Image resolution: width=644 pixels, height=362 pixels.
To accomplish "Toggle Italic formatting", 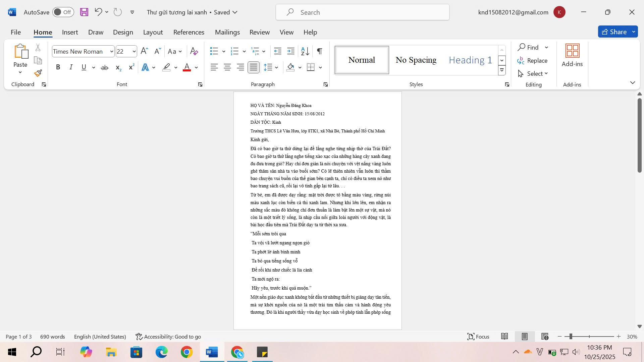I will pos(71,67).
